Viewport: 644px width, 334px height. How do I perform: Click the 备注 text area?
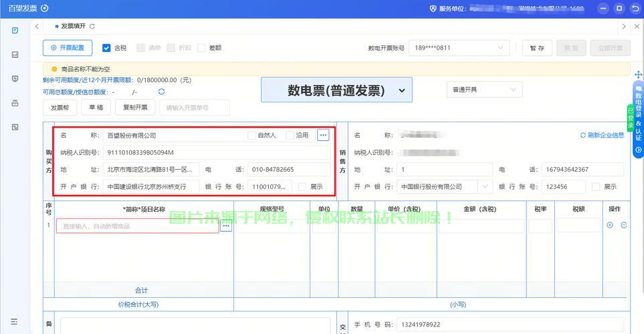(195, 326)
